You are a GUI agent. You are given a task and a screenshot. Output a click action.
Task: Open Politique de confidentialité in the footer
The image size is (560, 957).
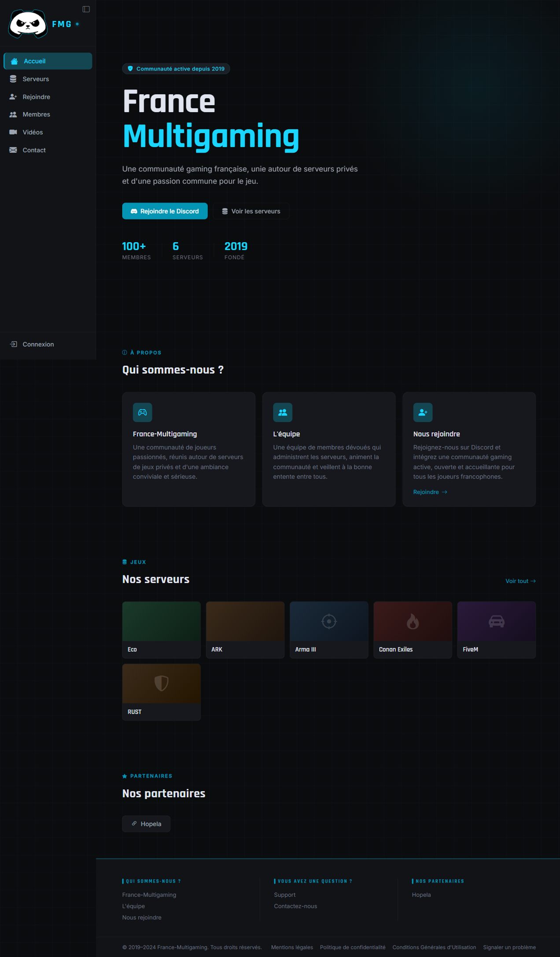(x=353, y=947)
